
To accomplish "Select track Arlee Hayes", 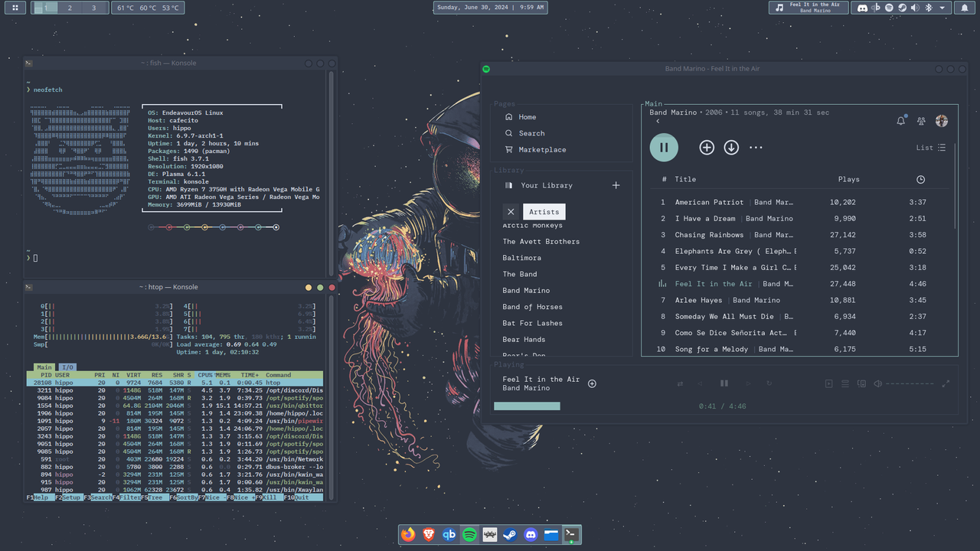I will 698,300.
